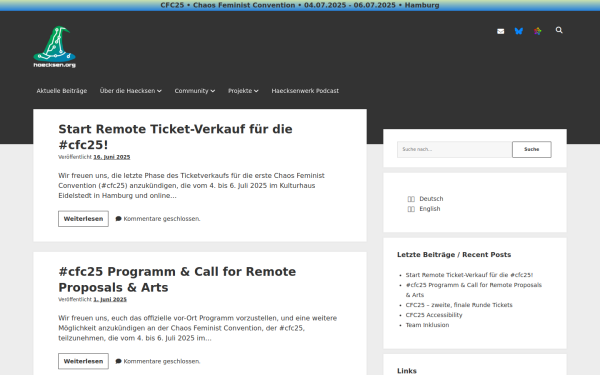Open the Bluesky butterfly icon link
Screen dimensions: 600x375
[x=519, y=31]
